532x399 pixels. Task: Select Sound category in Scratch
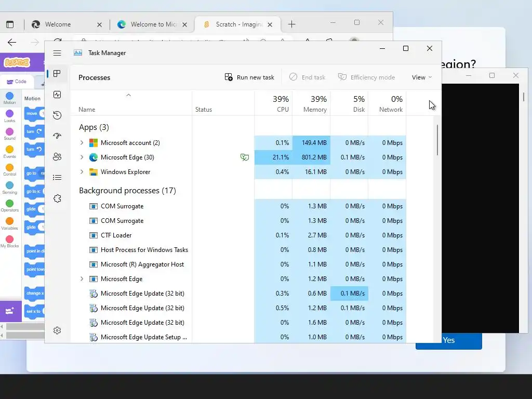pos(9,135)
